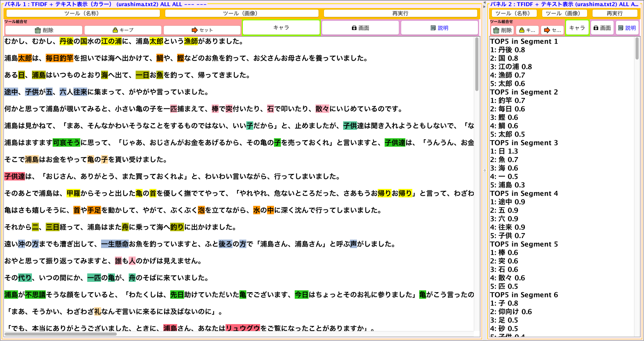Open ツール（名称） tool list in Panel 1

point(83,13)
